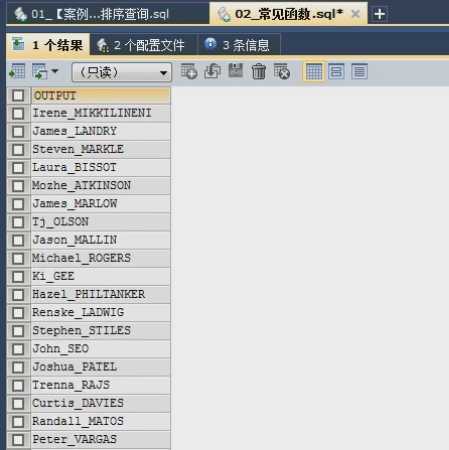Image resolution: width=449 pixels, height=450 pixels.
Task: Select the cell Trenna_RAJS
Action: tap(101, 385)
